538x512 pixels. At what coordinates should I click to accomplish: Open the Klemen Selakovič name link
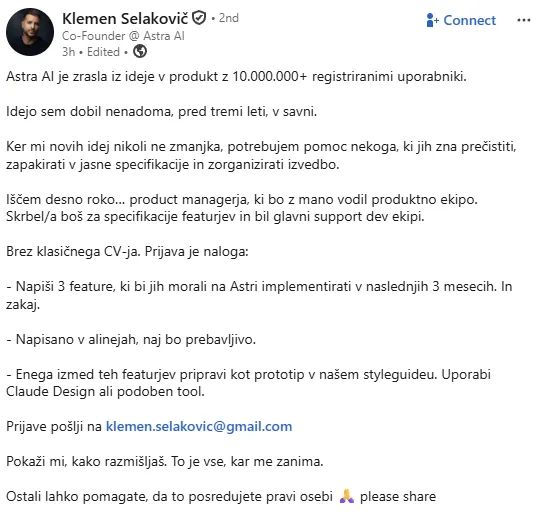125,18
